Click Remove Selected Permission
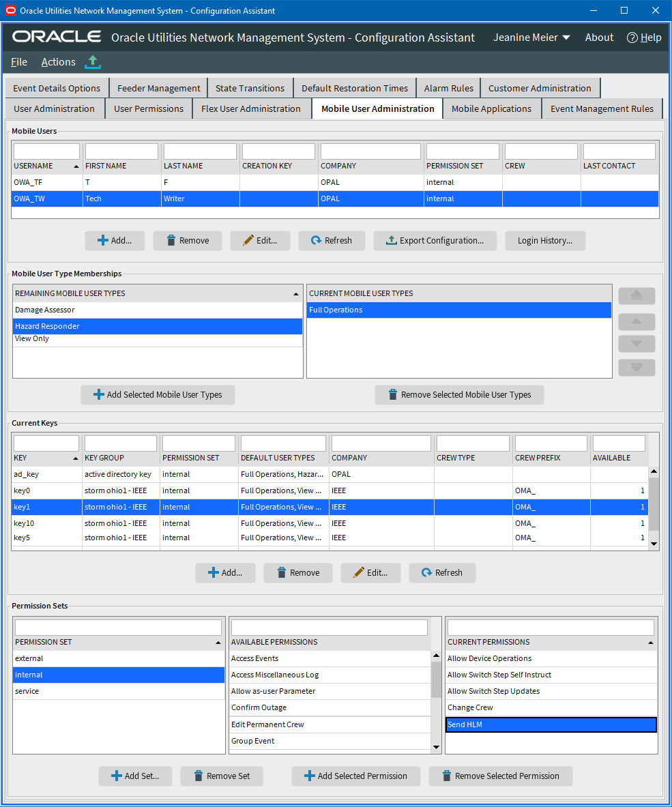Screen dimensions: 672x807 [501, 776]
